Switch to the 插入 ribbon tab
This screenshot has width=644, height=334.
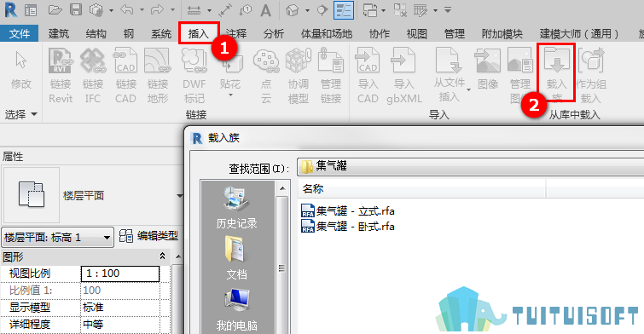coord(199,33)
